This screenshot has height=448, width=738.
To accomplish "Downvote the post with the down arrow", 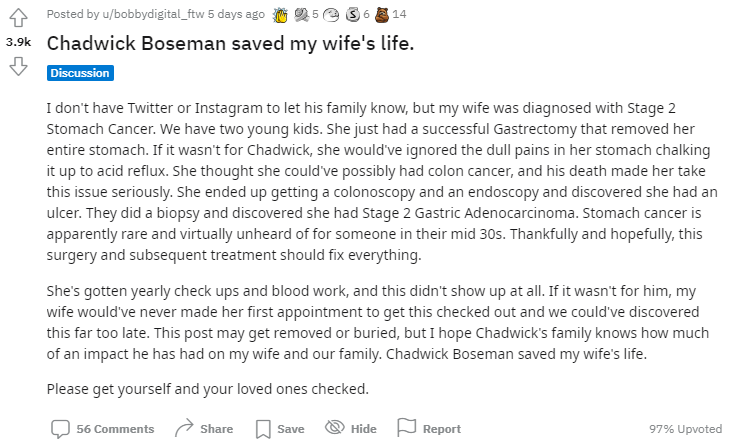I will tap(18, 66).
